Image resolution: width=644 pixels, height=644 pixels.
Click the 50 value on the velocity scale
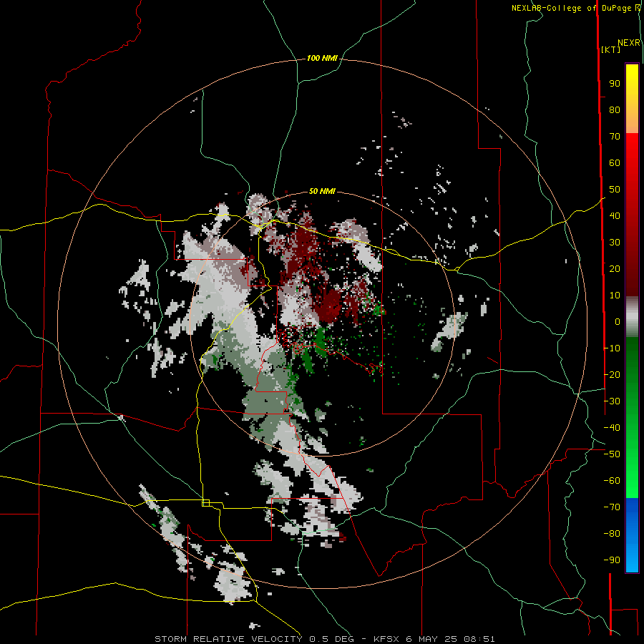point(615,190)
